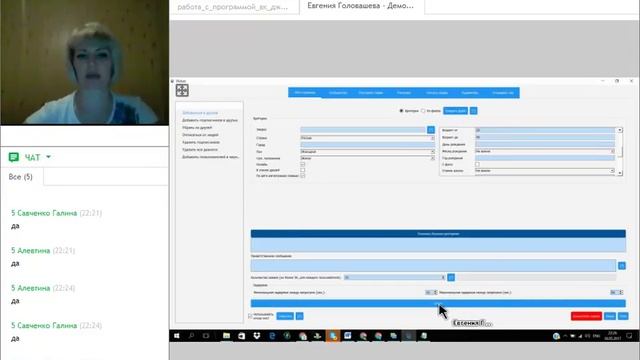Click first Савченко Галина name in chat
640x360 pixels.
click(x=44, y=213)
